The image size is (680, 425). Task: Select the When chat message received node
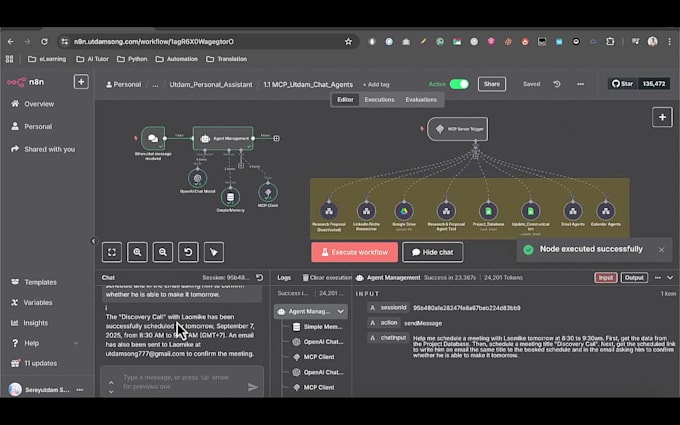153,138
